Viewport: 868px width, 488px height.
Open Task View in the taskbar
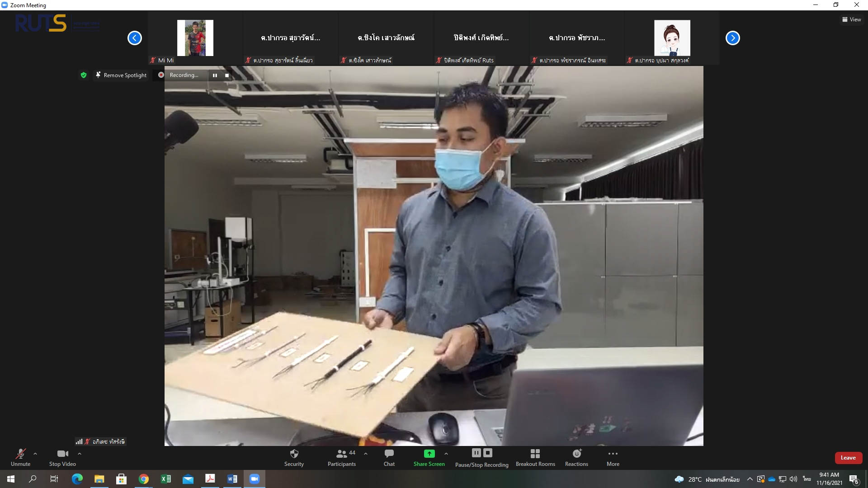(x=54, y=479)
